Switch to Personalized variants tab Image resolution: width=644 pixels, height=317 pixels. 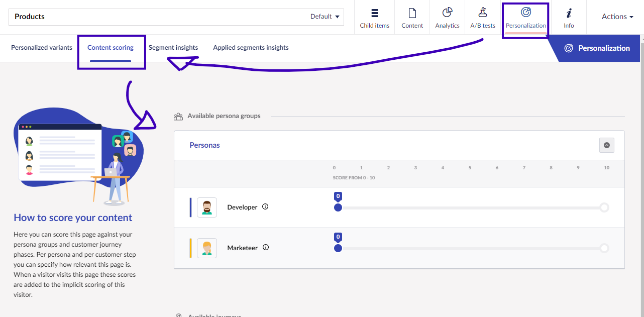click(42, 48)
